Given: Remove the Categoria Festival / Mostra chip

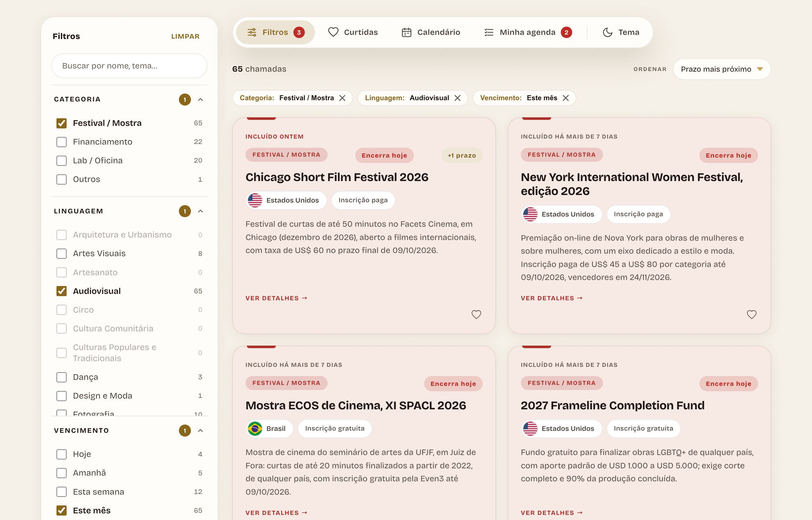Looking at the screenshot, I should tap(342, 98).
